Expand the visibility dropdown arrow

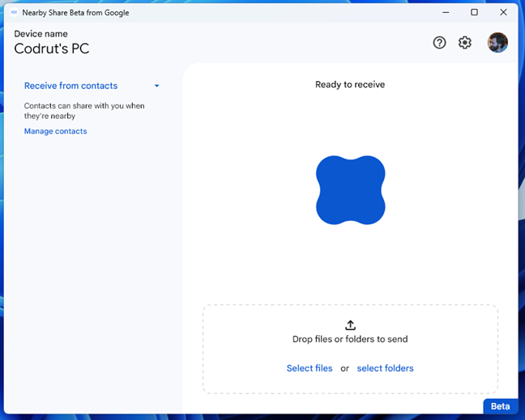[x=157, y=86]
